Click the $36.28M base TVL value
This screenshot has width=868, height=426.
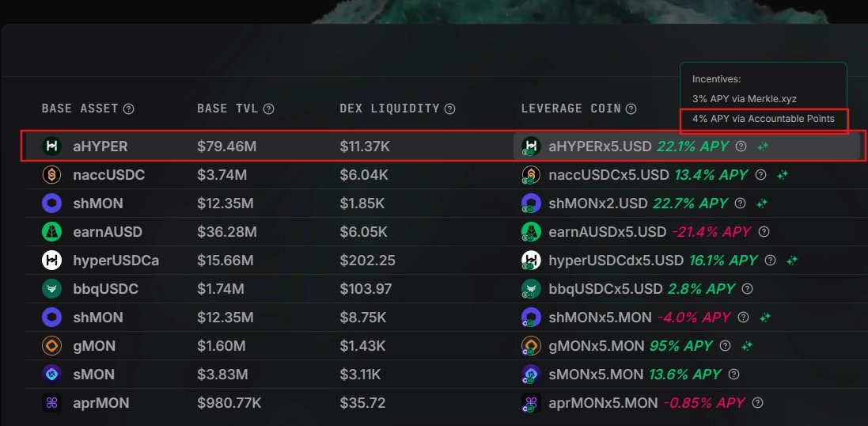(x=227, y=232)
